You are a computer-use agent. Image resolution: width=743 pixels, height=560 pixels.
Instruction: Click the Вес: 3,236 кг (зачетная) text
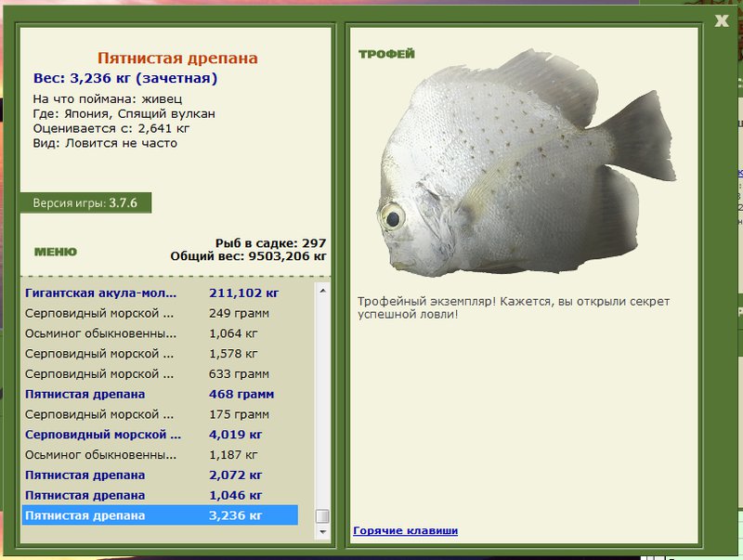tap(125, 79)
